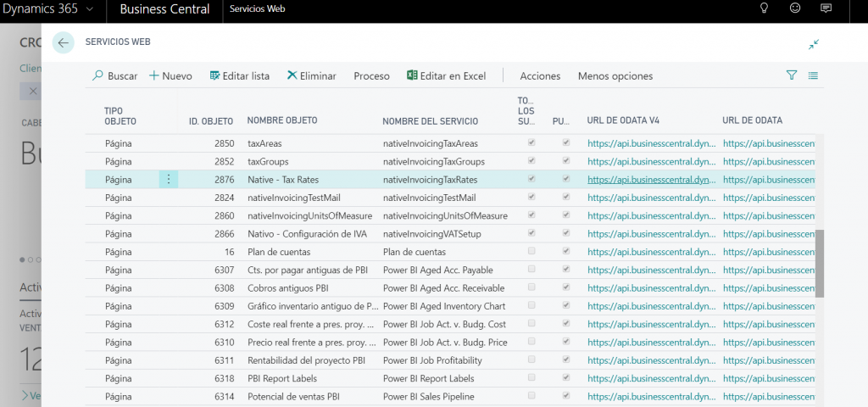Click the back arrow beside Servicios Web
868x407 pixels.
coord(64,42)
